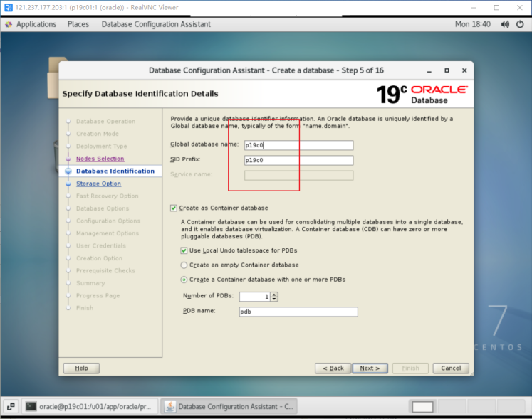Click the User Credentials step label
Image resolution: width=532 pixels, height=419 pixels.
coord(100,245)
